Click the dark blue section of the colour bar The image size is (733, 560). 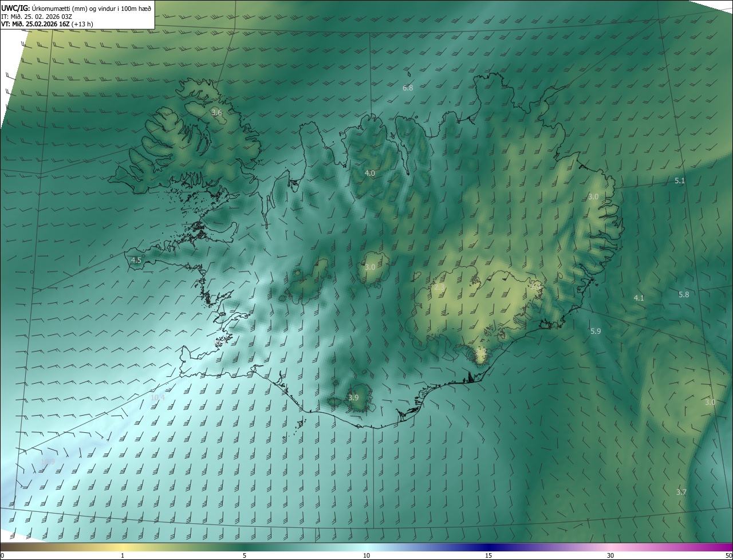[488, 547]
